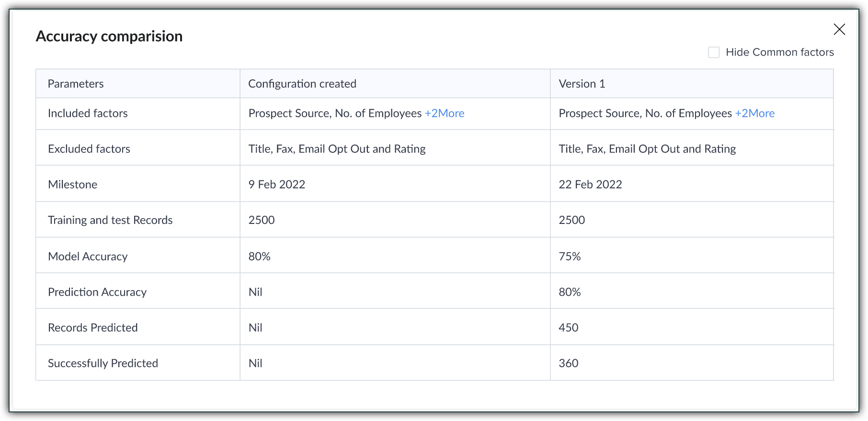Select the Milestone row label

[72, 185]
